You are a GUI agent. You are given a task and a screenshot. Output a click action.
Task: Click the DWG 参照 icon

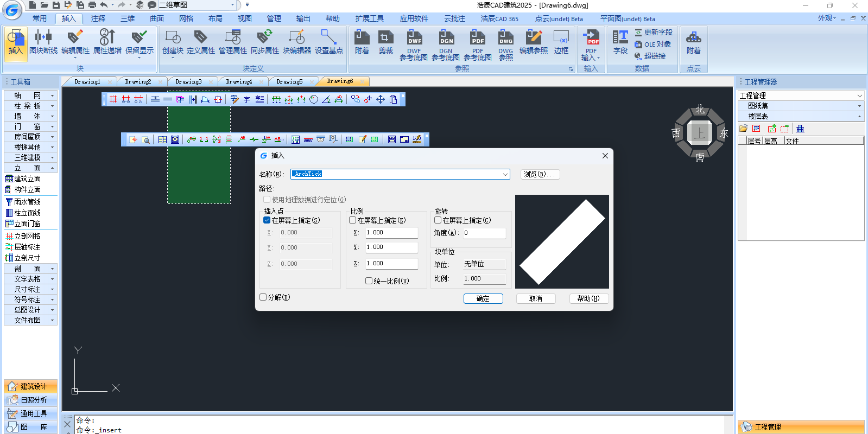(x=505, y=44)
